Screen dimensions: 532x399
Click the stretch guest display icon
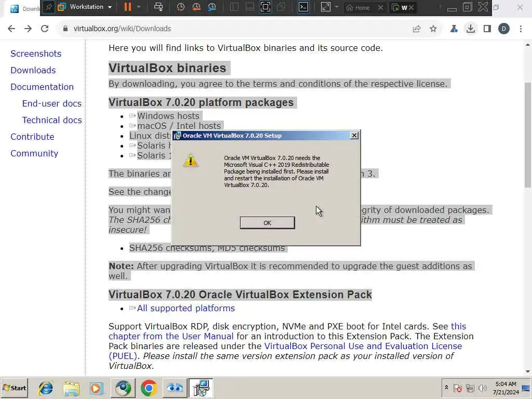325,7
